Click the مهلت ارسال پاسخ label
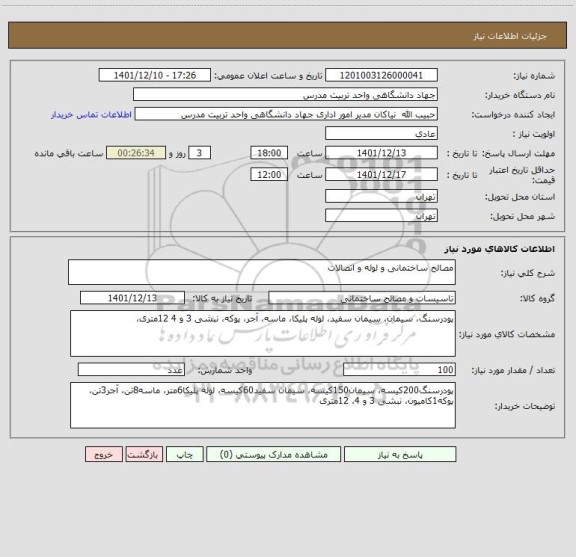 (x=518, y=153)
